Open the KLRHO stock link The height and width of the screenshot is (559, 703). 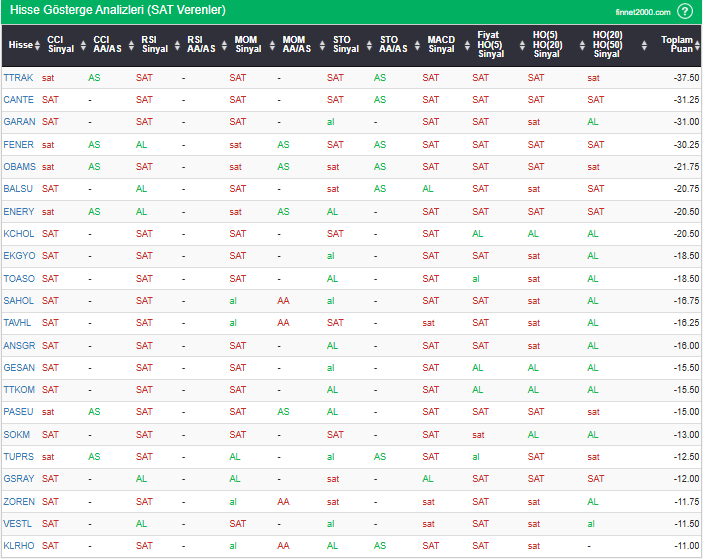coord(18,546)
